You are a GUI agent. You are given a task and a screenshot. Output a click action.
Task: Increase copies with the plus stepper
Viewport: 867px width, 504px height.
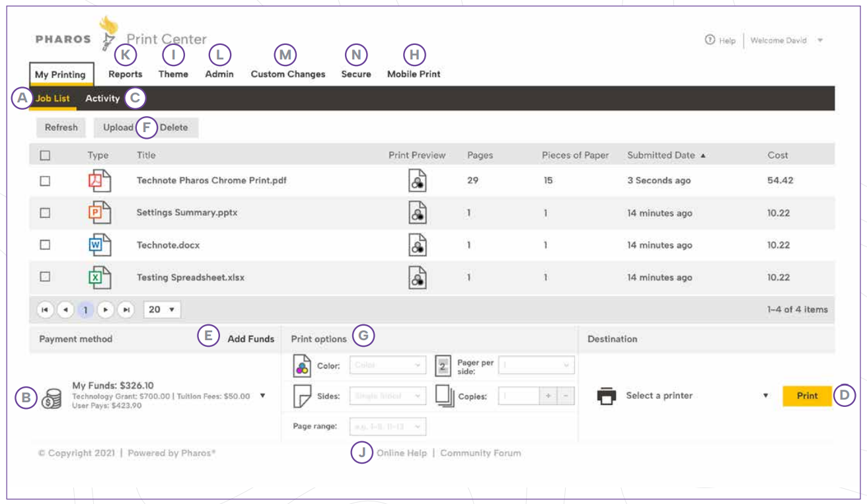point(548,396)
